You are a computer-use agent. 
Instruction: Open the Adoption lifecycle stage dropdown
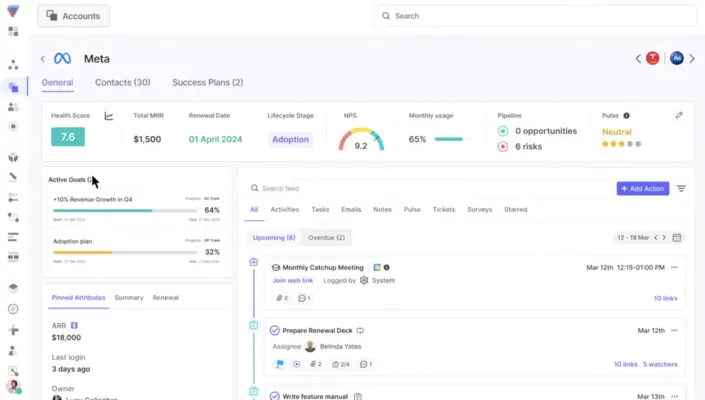point(290,139)
